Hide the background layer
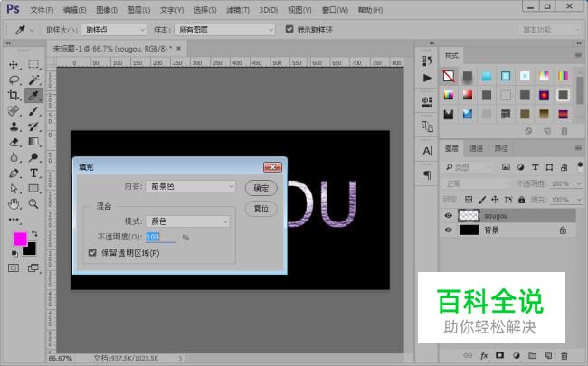 (448, 230)
